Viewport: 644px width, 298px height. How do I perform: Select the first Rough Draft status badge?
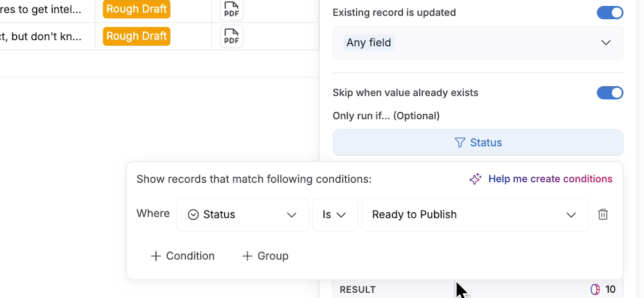[136, 8]
